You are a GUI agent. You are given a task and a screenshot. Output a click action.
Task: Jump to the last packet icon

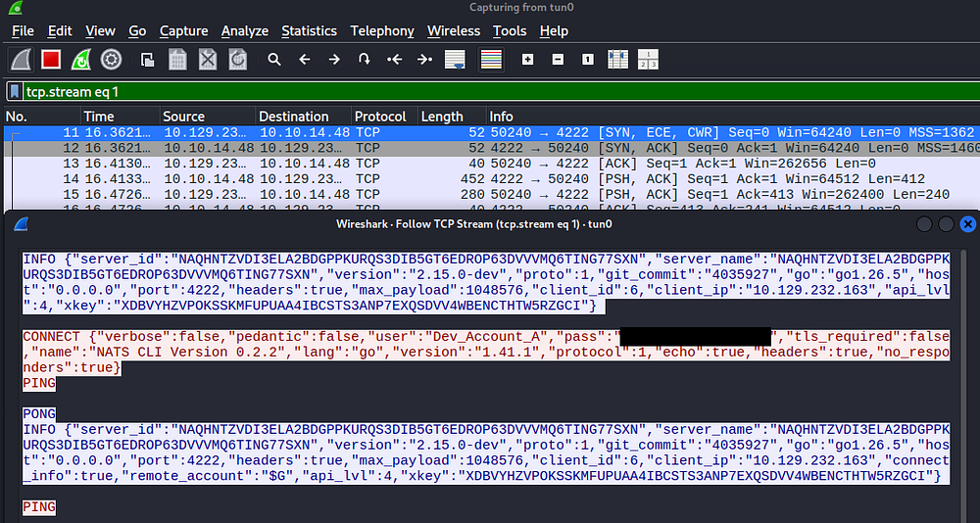(x=424, y=60)
